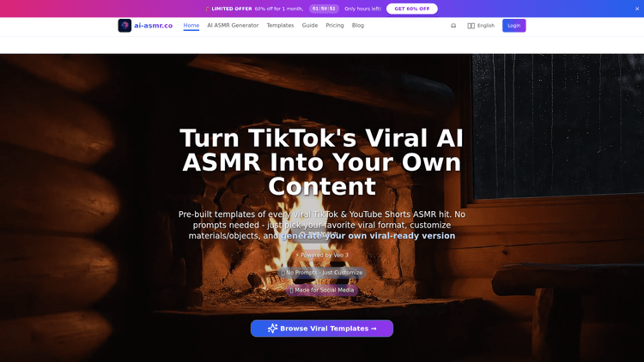Open the Blog navigation link

coord(358,26)
